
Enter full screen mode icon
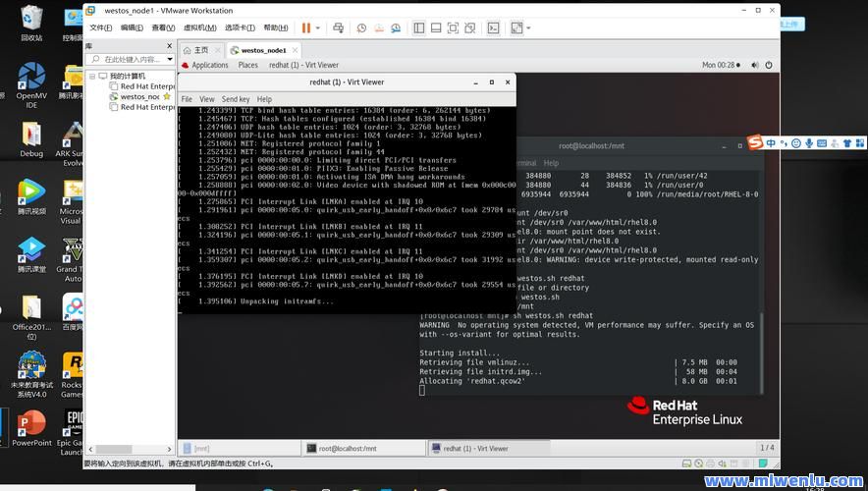(453, 27)
